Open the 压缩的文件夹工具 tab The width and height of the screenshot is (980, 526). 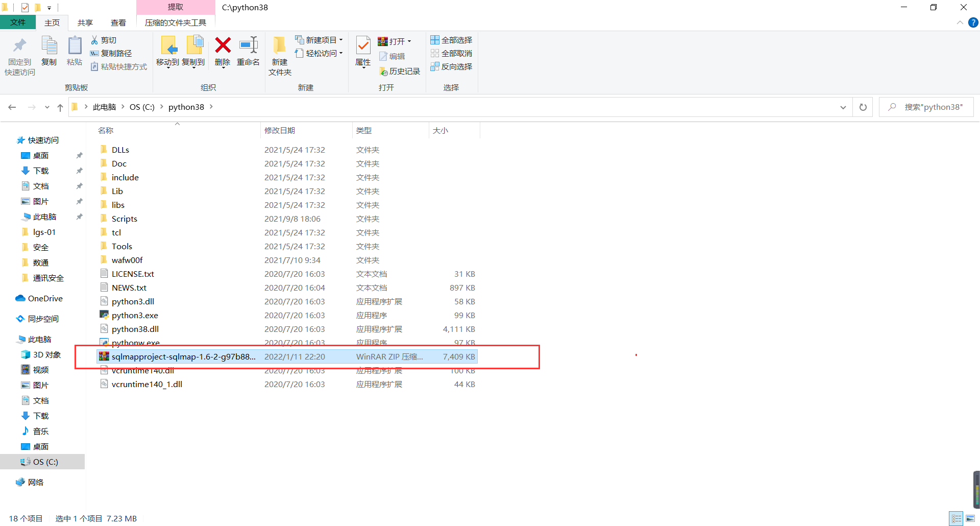[176, 22]
